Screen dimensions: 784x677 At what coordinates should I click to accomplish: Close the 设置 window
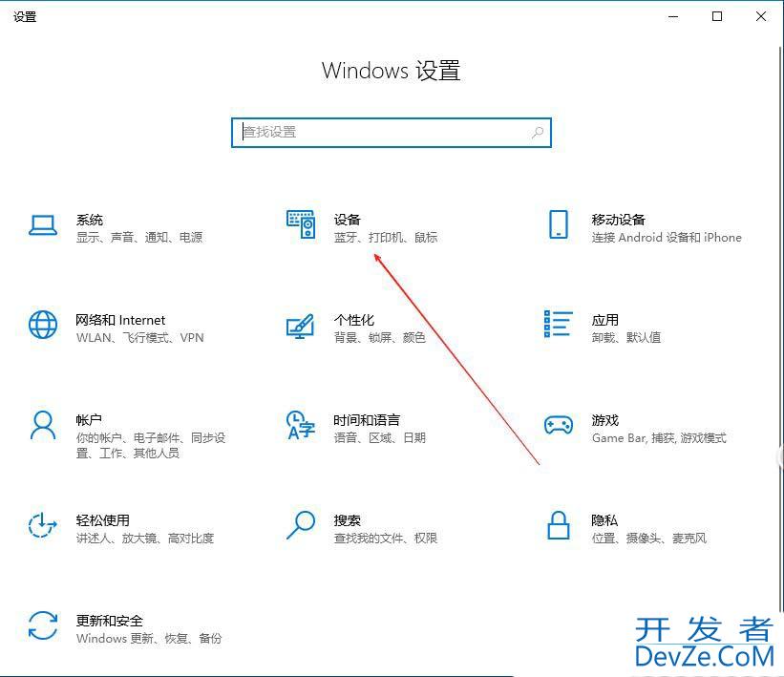click(x=761, y=16)
